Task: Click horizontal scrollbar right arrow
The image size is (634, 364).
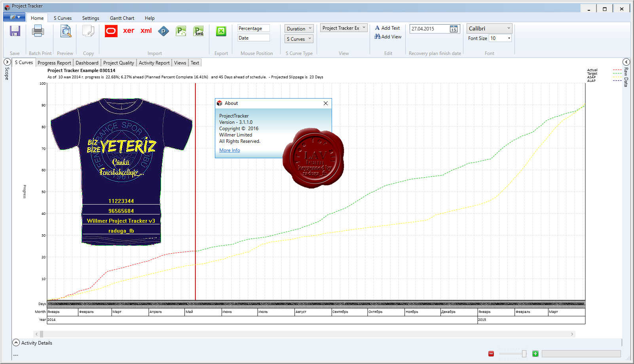Action: [572, 334]
